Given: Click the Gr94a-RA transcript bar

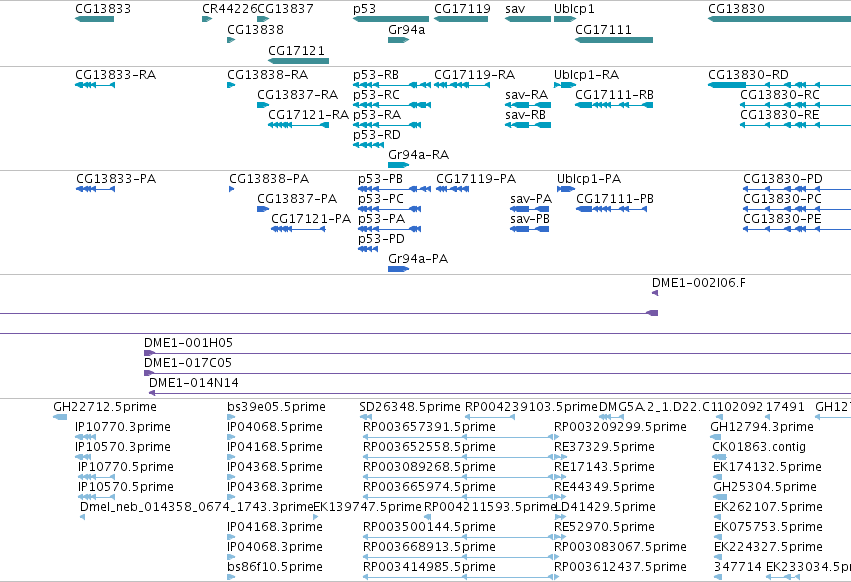Looking at the screenshot, I should coord(398,165).
